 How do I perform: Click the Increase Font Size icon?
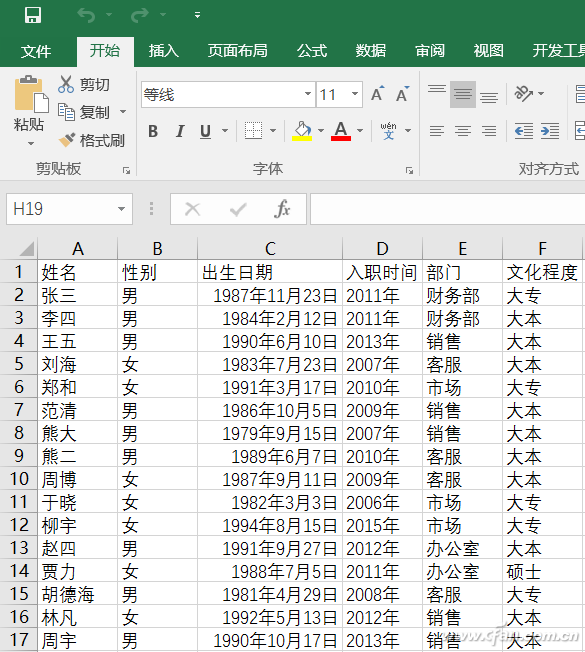pos(378,94)
